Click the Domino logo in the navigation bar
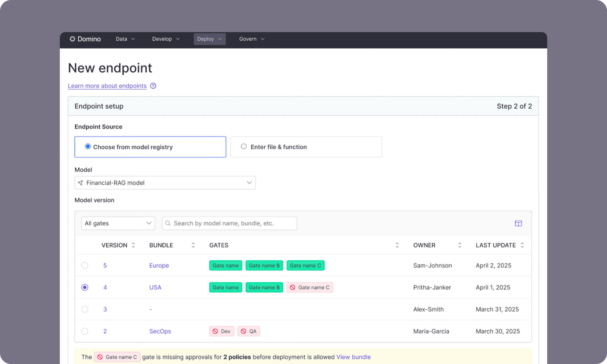607x364 pixels. coord(85,39)
